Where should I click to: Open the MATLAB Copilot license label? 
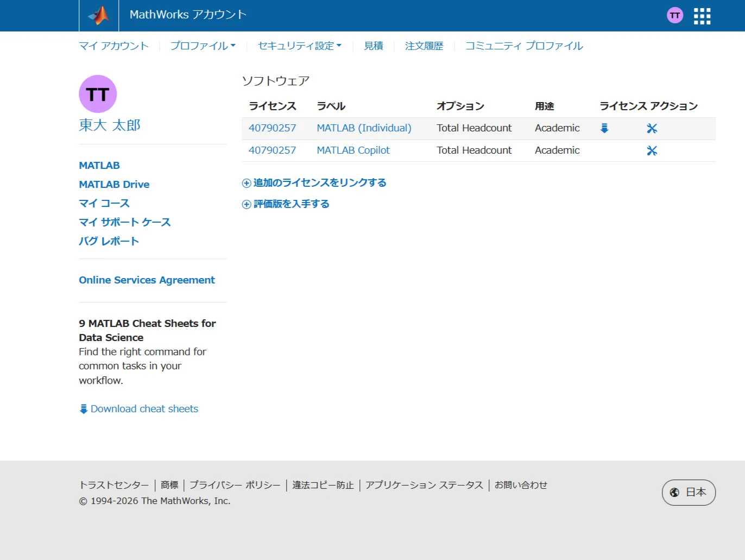(x=353, y=150)
